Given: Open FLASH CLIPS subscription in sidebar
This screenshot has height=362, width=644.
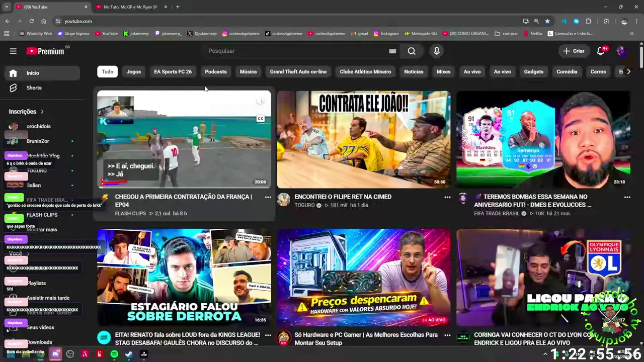Looking at the screenshot, I should [x=42, y=215].
